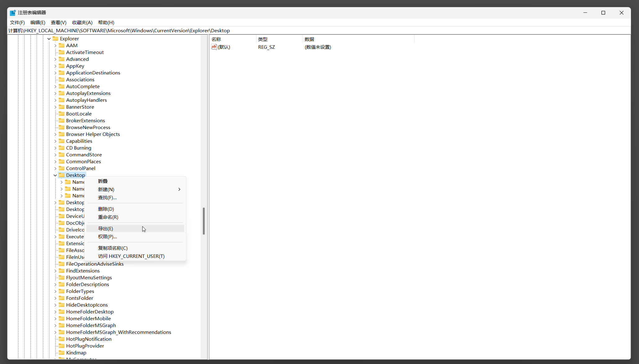The height and width of the screenshot is (364, 639).
Task: Click the registry path address bar
Action: click(319, 31)
